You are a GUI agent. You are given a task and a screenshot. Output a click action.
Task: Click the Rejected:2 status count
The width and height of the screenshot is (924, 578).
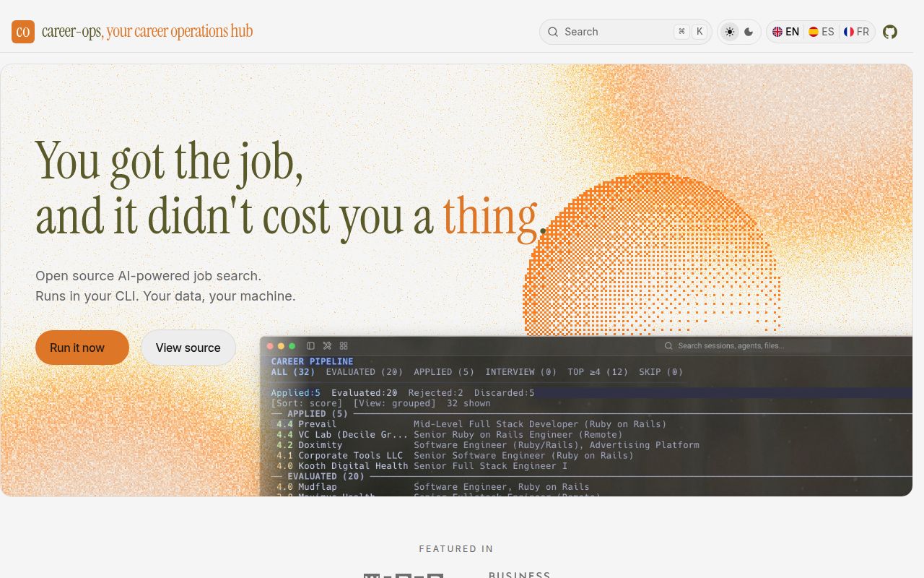pos(436,393)
